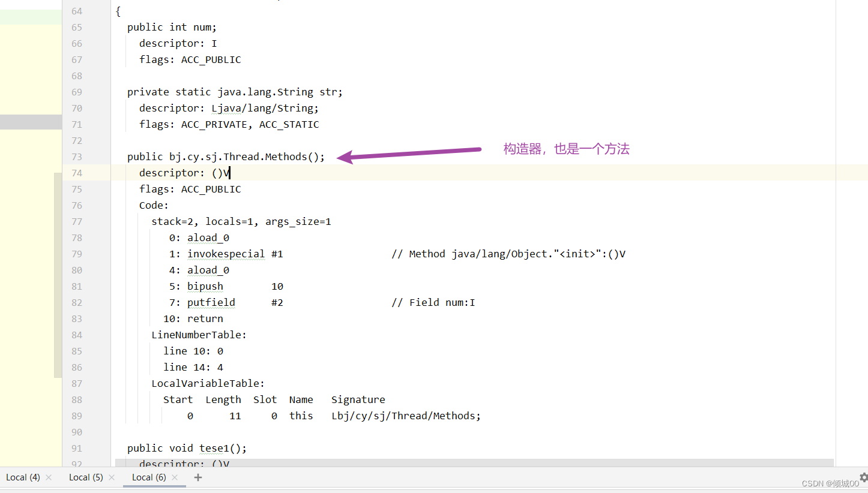Close the Local (6) terminal tab
The height and width of the screenshot is (493, 868).
click(175, 477)
